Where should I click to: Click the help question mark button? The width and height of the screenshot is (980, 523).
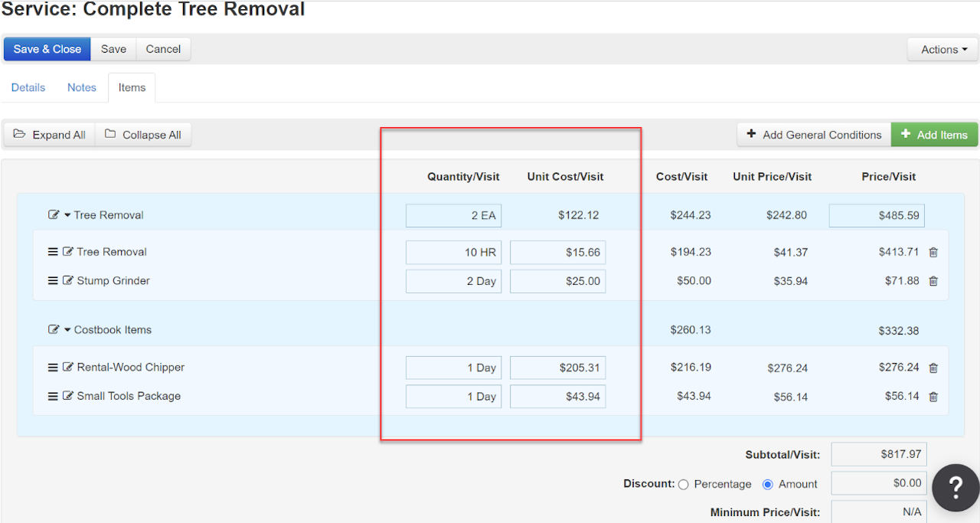(x=955, y=488)
